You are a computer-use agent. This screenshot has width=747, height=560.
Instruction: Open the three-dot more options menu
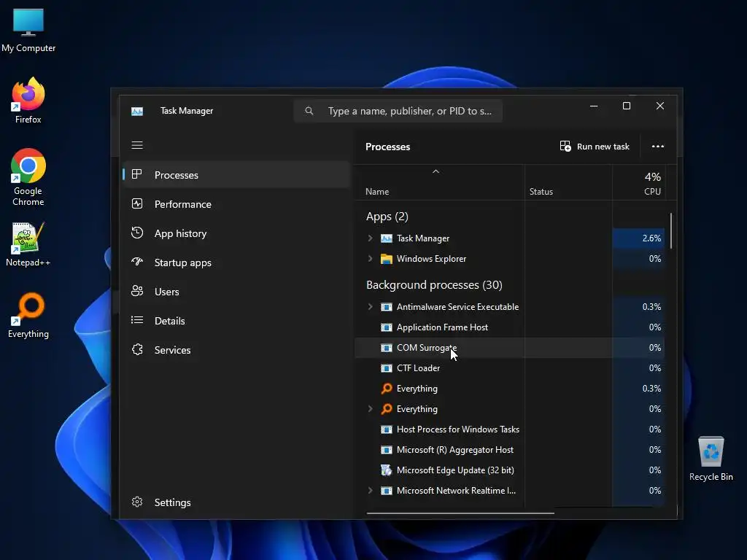click(657, 146)
